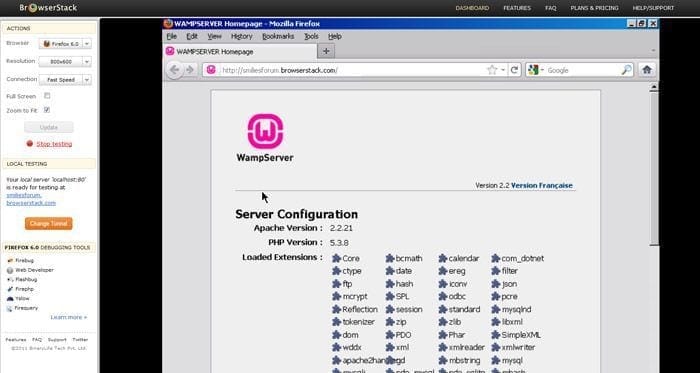Open the Version Française link

(542, 185)
